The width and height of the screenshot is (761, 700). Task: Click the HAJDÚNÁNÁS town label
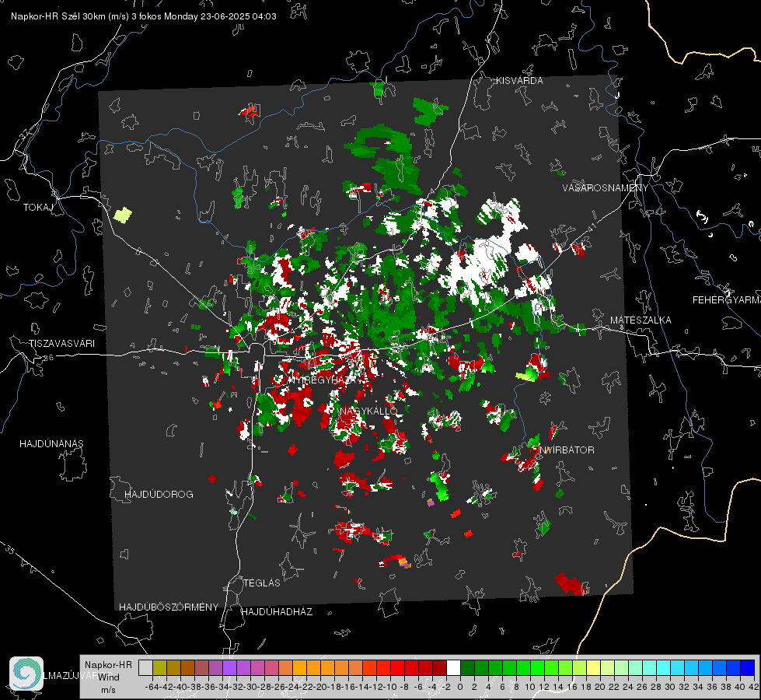coord(51,444)
